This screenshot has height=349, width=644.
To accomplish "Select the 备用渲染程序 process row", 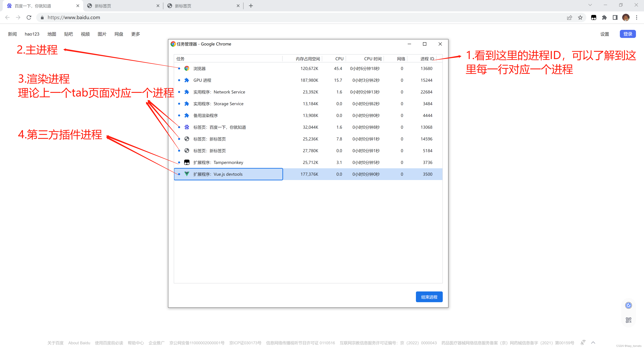I will [308, 115].
